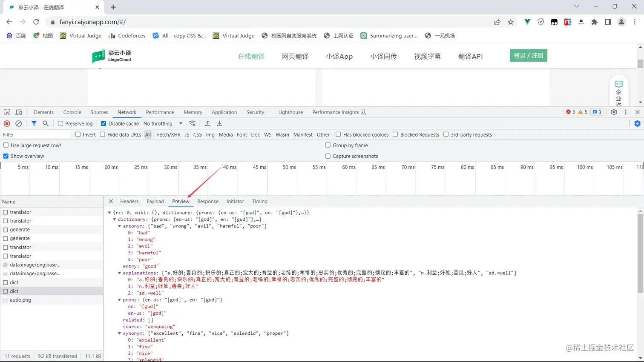Export HAR file download icon
This screenshot has height=362, width=644.
click(220, 123)
